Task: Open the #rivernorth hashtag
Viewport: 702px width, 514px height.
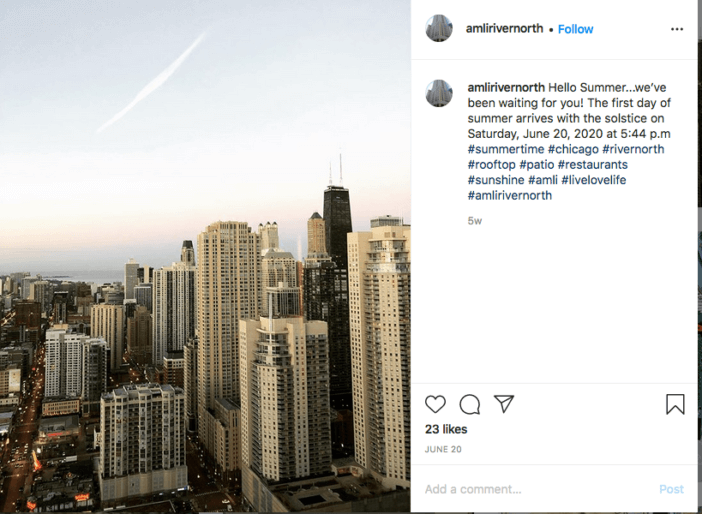Action: [x=633, y=149]
